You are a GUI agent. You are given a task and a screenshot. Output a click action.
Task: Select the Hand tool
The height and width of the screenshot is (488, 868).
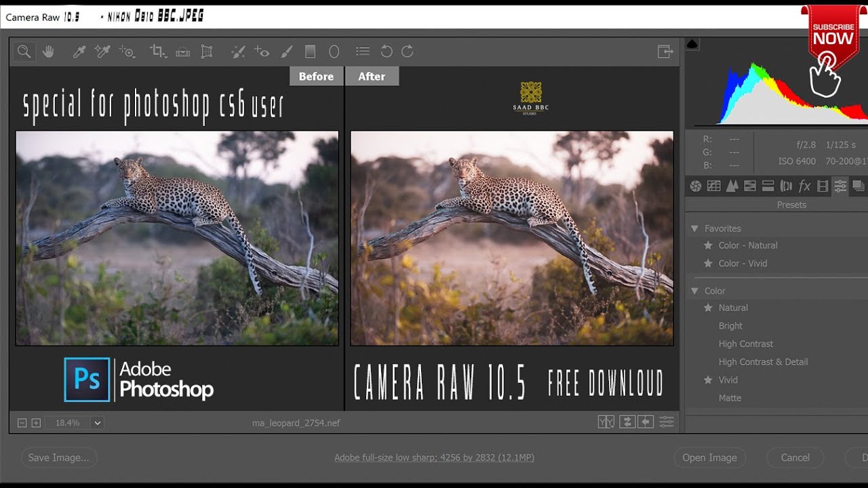tap(48, 52)
